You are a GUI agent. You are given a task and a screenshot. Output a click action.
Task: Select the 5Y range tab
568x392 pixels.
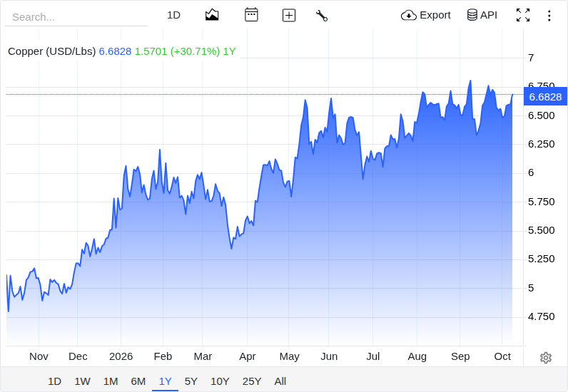[191, 381]
